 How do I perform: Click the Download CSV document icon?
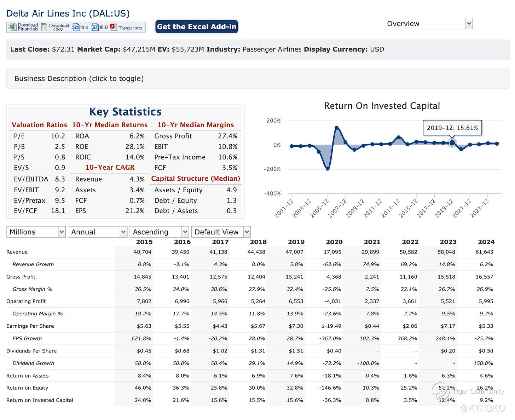[44, 27]
